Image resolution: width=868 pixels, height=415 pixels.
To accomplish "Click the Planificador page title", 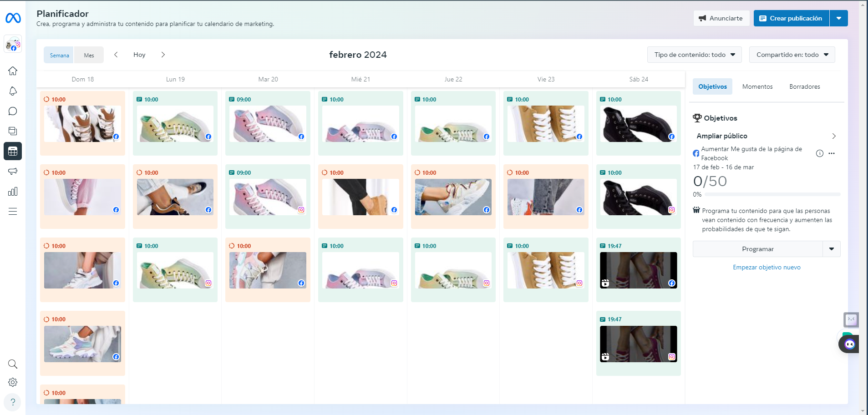I will pos(62,14).
